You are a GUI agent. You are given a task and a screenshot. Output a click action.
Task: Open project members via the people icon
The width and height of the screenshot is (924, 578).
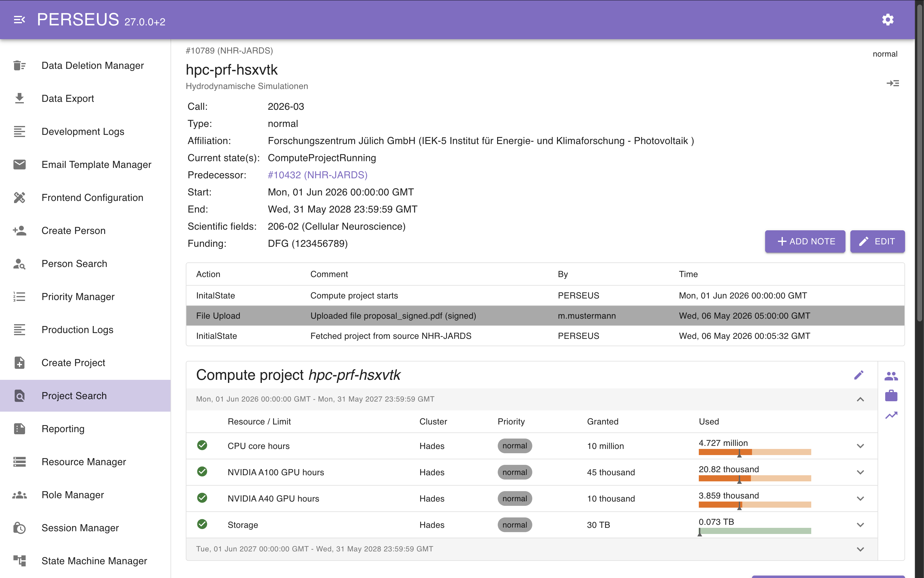click(891, 376)
